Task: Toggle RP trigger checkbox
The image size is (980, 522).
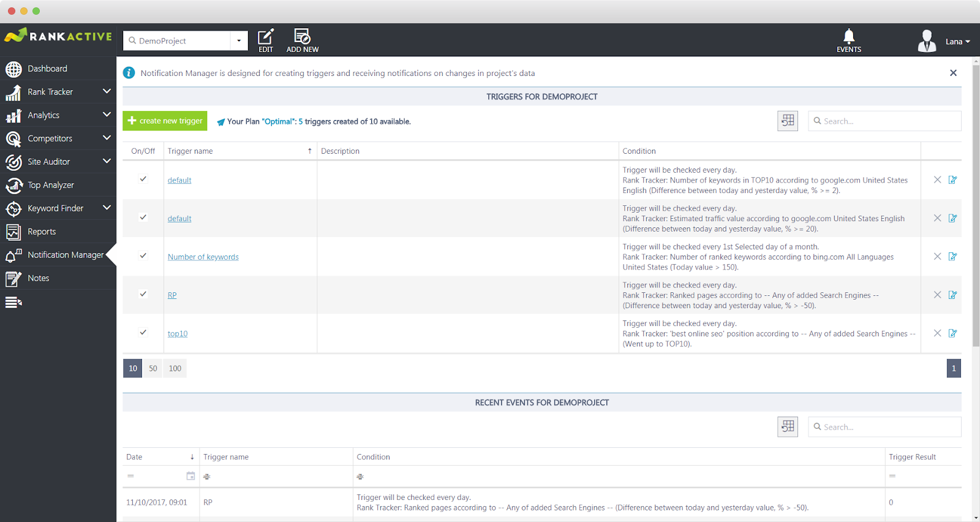Action: (x=143, y=293)
